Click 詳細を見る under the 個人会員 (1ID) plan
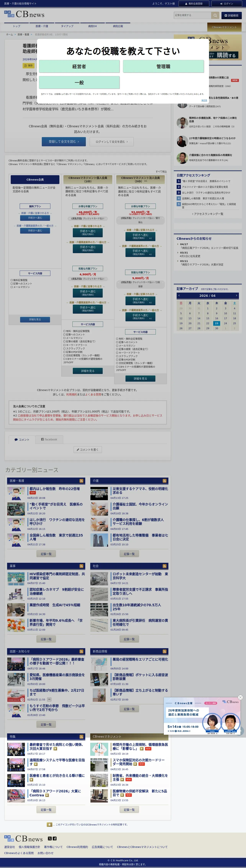Image resolution: width=246 pixels, height=868 pixels. coord(88,371)
